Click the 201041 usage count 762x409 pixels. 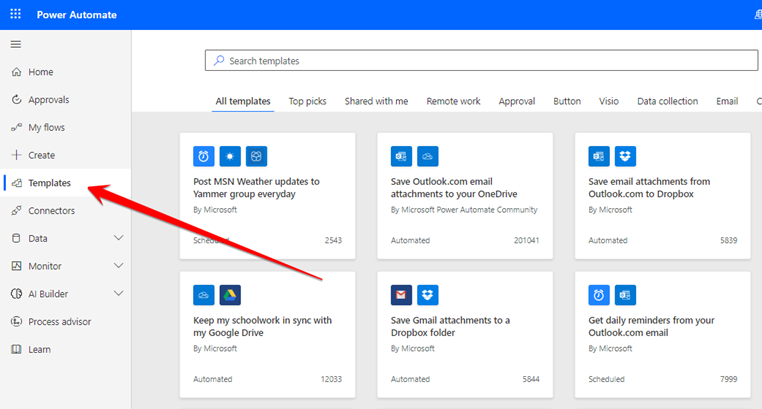[x=526, y=240]
